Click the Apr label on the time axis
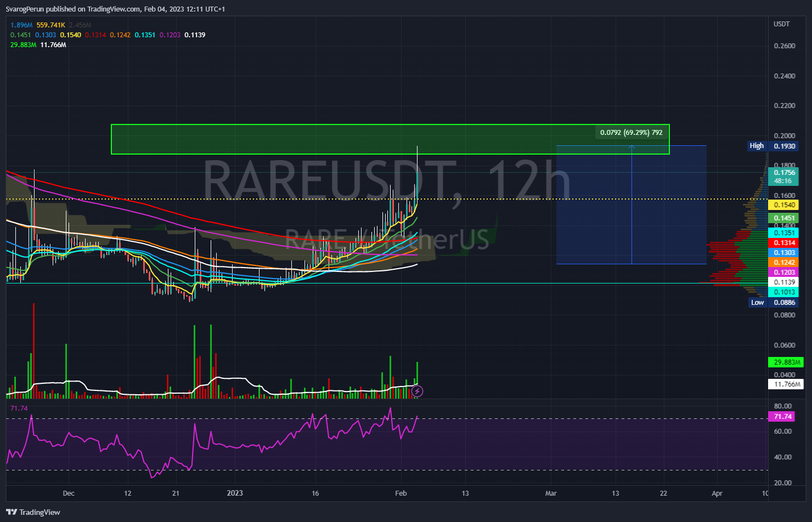This screenshot has width=812, height=522. click(x=717, y=493)
